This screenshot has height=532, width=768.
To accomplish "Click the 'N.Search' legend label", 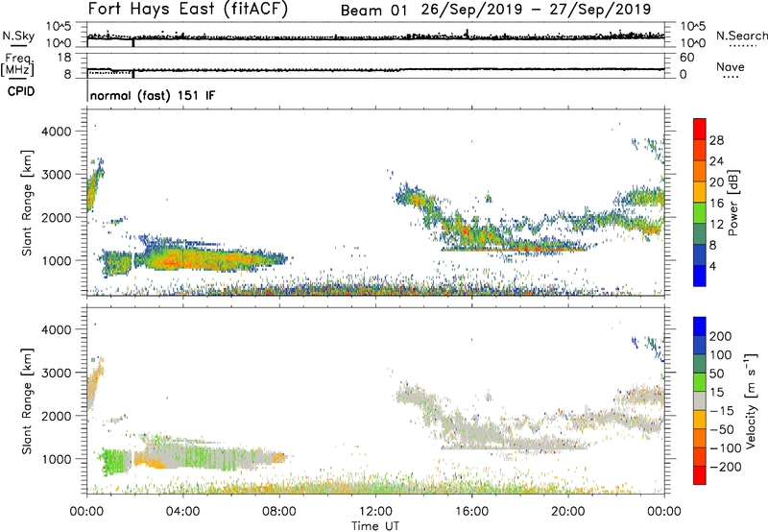I will point(741,36).
